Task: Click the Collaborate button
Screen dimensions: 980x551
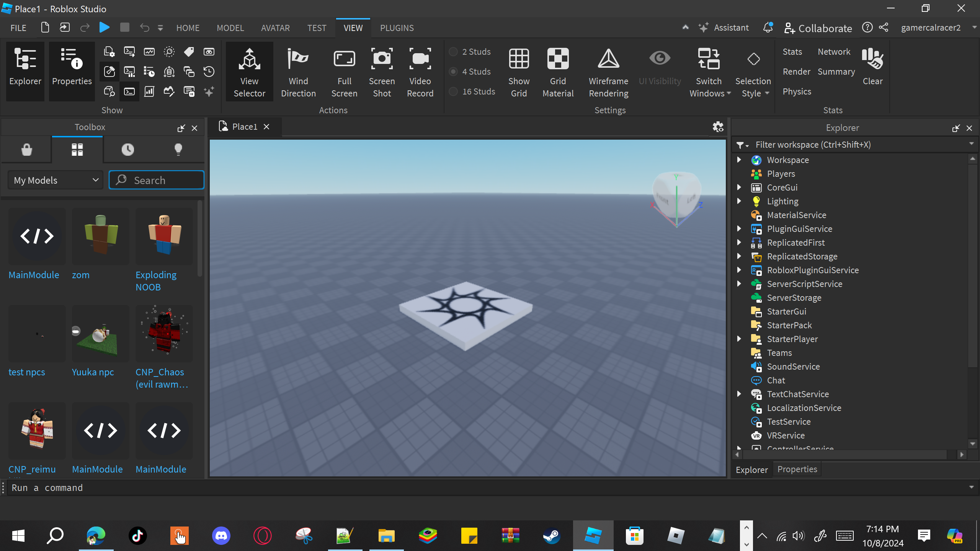Action: (x=818, y=28)
